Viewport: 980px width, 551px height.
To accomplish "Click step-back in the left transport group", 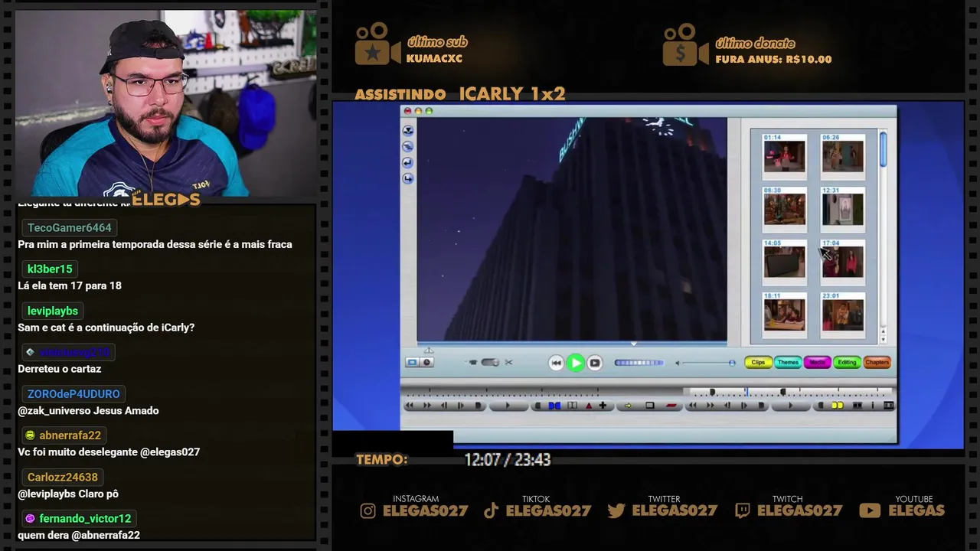I will tap(444, 406).
